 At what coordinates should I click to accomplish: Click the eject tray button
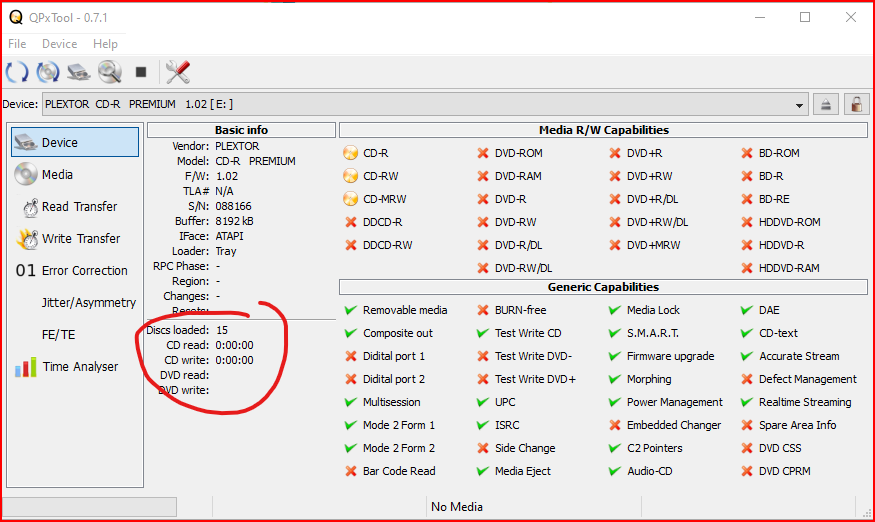click(x=827, y=104)
